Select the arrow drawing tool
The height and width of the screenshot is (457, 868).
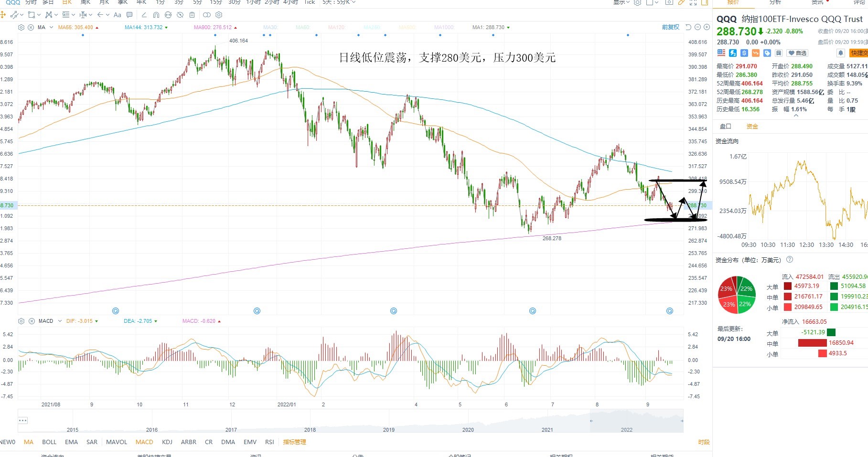pos(100,15)
